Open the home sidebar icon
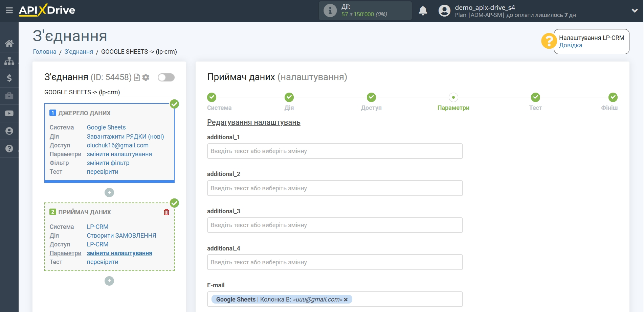Viewport: 644px width, 312px height. coord(9,43)
